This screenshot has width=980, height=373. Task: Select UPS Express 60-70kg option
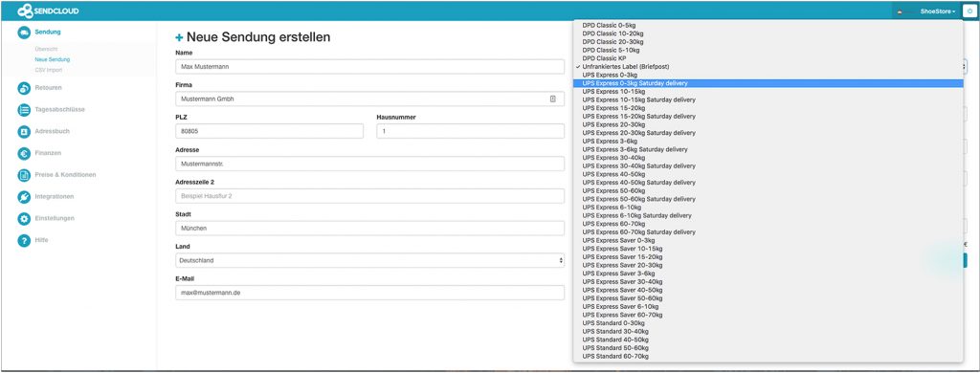[768, 224]
